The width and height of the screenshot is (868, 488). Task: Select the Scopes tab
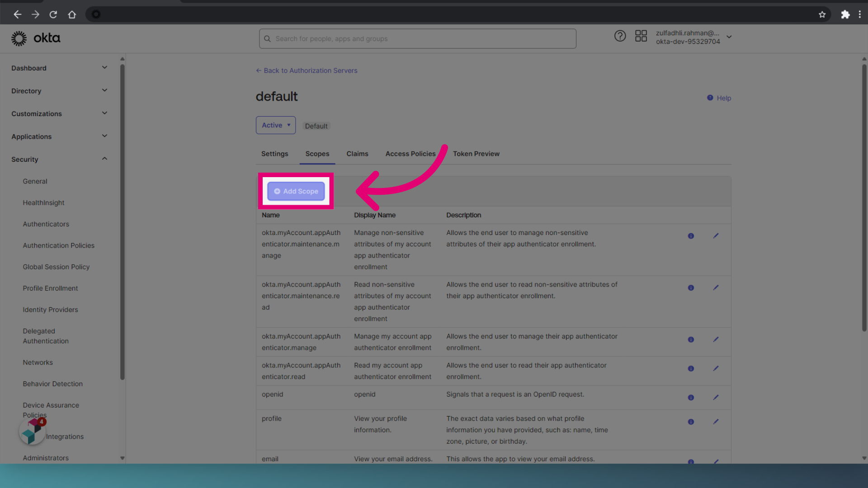click(317, 154)
